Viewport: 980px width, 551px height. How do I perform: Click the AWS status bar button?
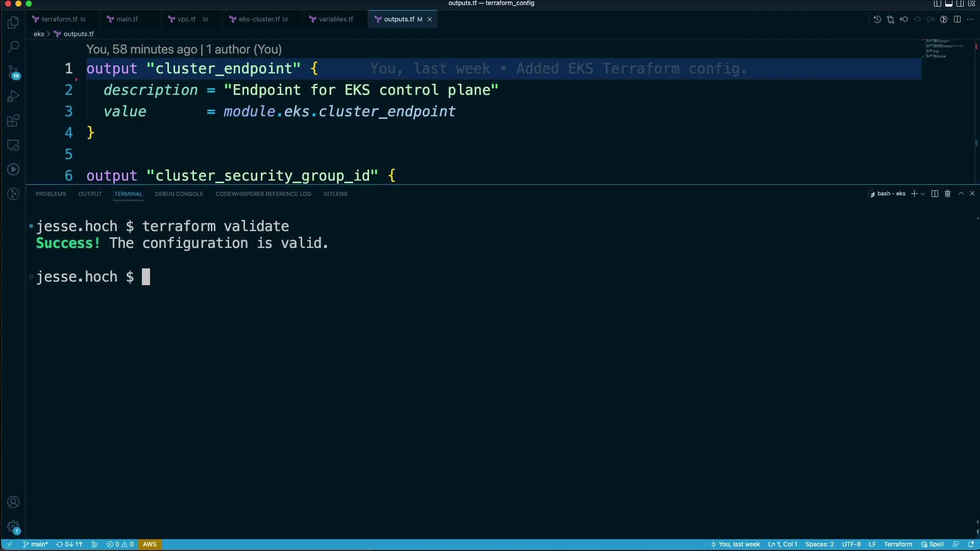click(x=150, y=544)
